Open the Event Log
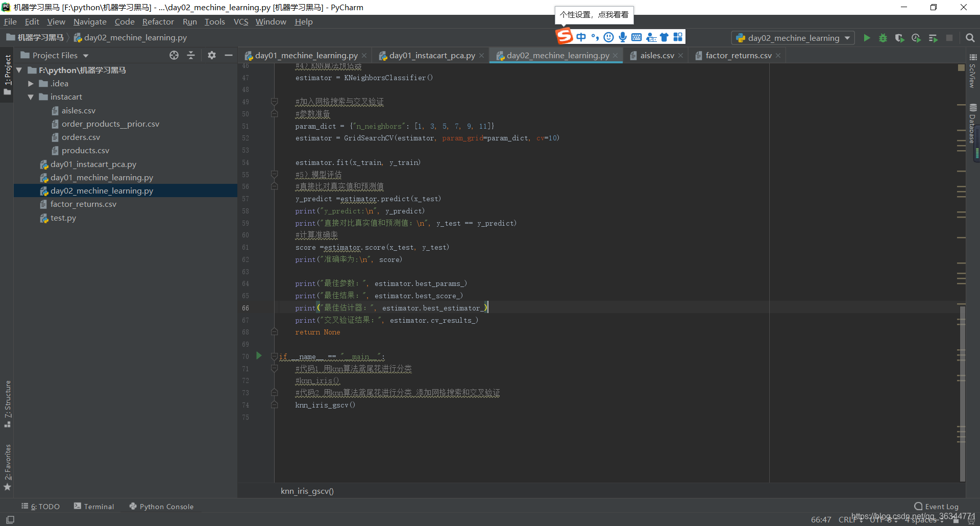This screenshot has width=980, height=526. point(937,507)
